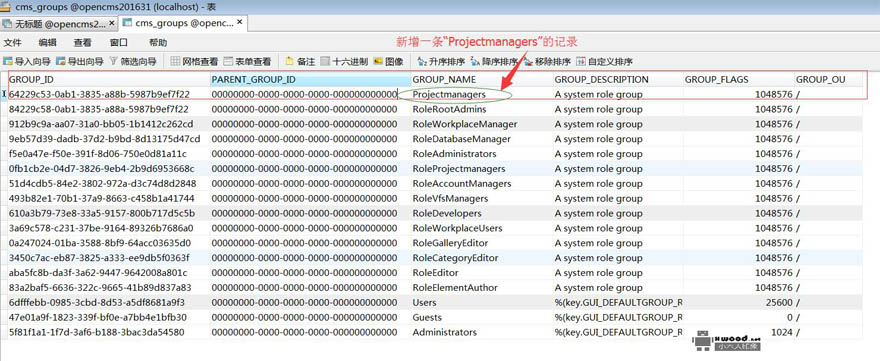
Task: Open the 文件 (File) menu
Action: click(12, 43)
